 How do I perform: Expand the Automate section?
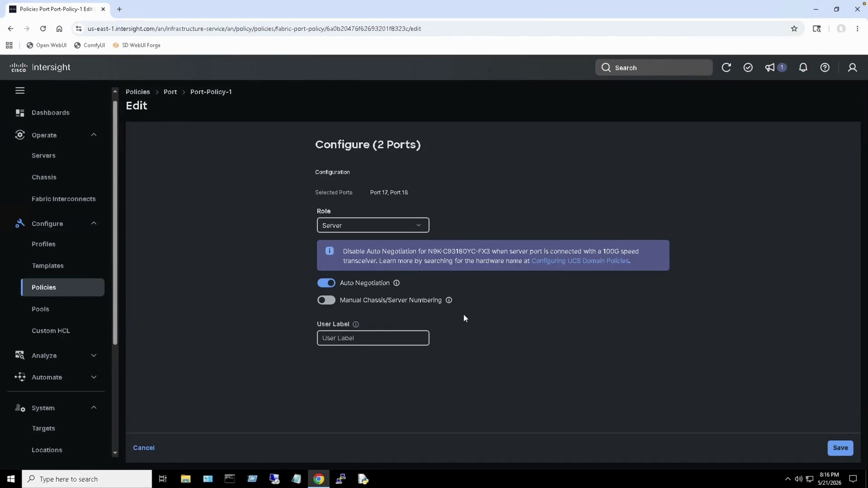(94, 377)
